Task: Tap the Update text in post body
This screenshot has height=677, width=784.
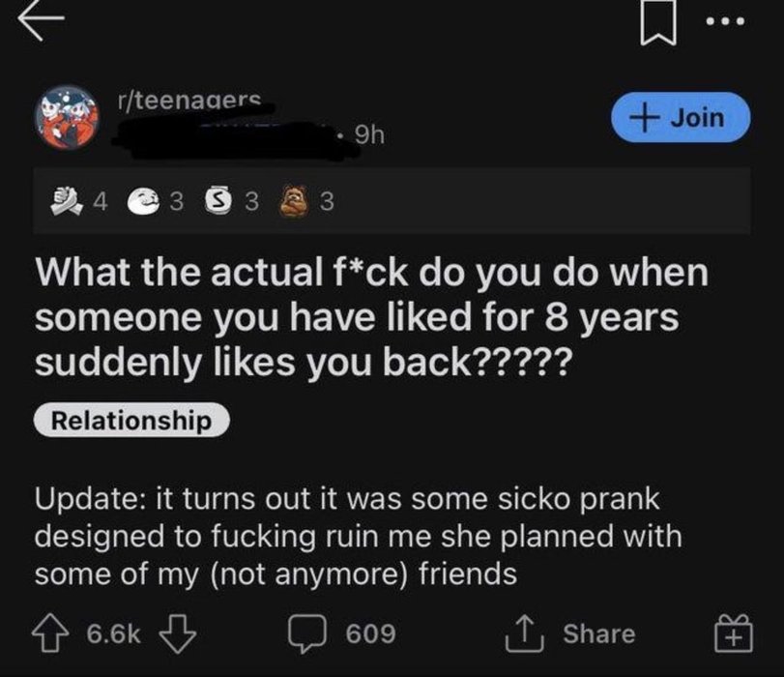Action: pos(87,499)
